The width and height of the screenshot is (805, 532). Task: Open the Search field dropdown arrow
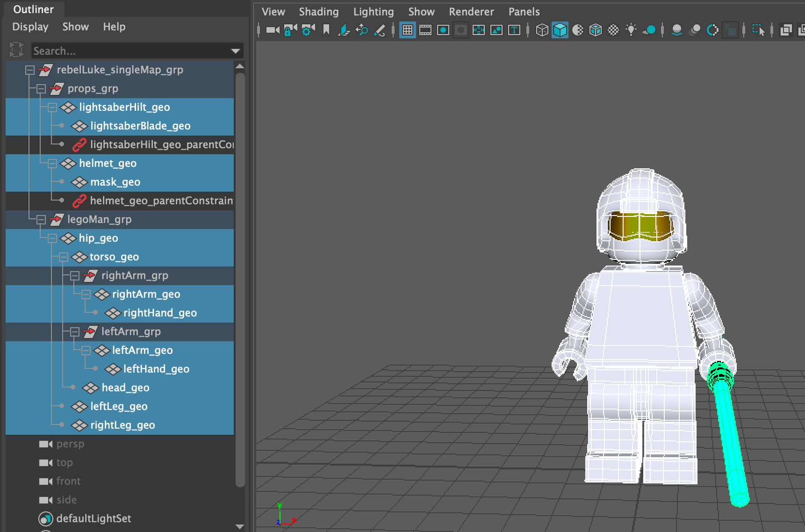(x=236, y=50)
